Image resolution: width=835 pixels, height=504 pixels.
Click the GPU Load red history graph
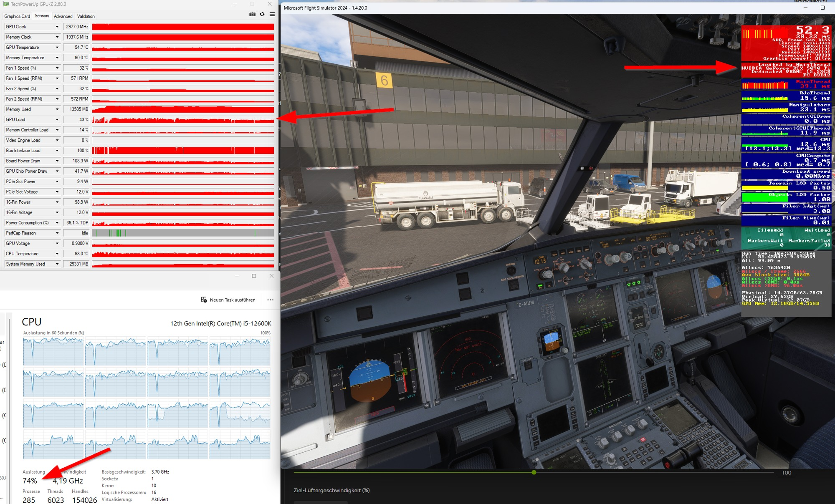[183, 120]
